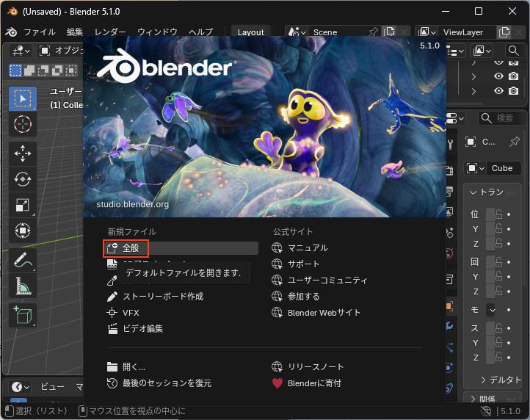
Task: Set selection mode to Invert
Action: click(x=57, y=70)
